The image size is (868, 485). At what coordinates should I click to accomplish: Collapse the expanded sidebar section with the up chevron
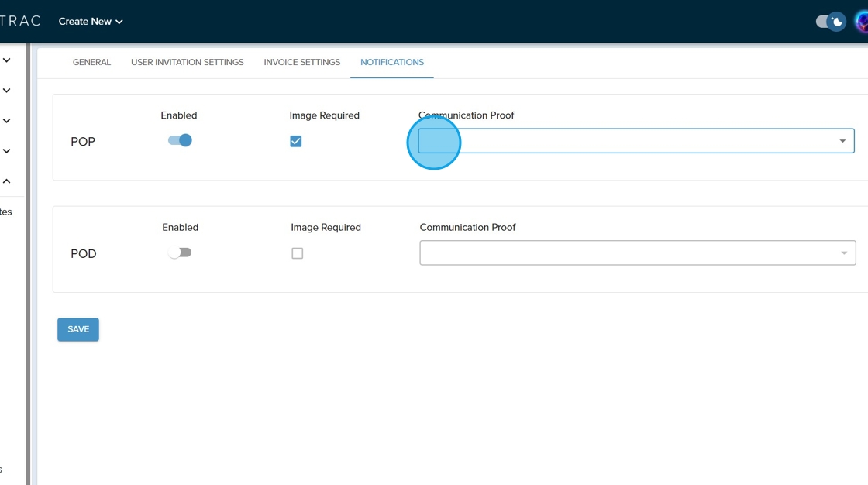7,181
